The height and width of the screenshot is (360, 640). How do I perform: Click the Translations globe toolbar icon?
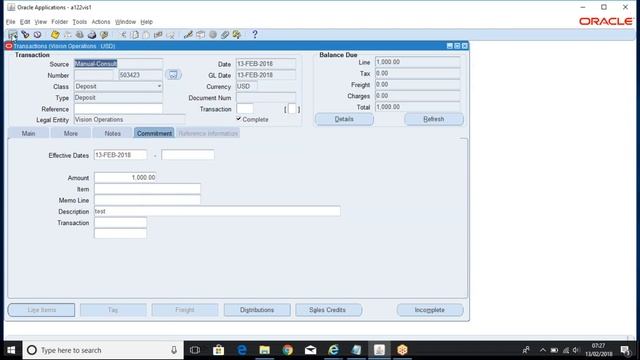pyautogui.click(x=213, y=35)
